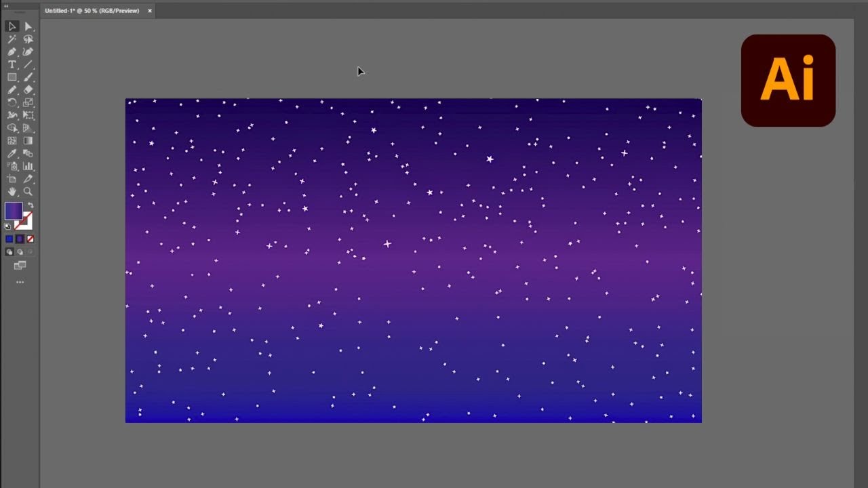Select the Shape Builder tool
Viewport: 868px width, 488px height.
coord(12,128)
